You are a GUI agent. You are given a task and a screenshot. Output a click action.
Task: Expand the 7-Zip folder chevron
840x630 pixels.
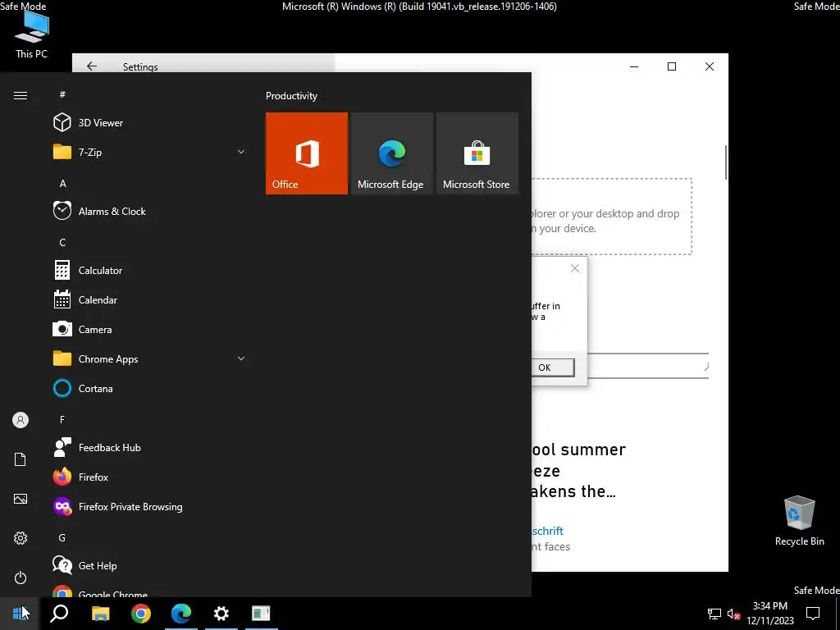pos(241,152)
